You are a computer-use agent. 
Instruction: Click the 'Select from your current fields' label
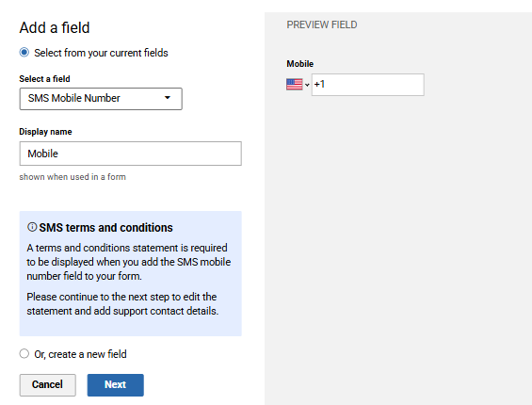click(101, 53)
